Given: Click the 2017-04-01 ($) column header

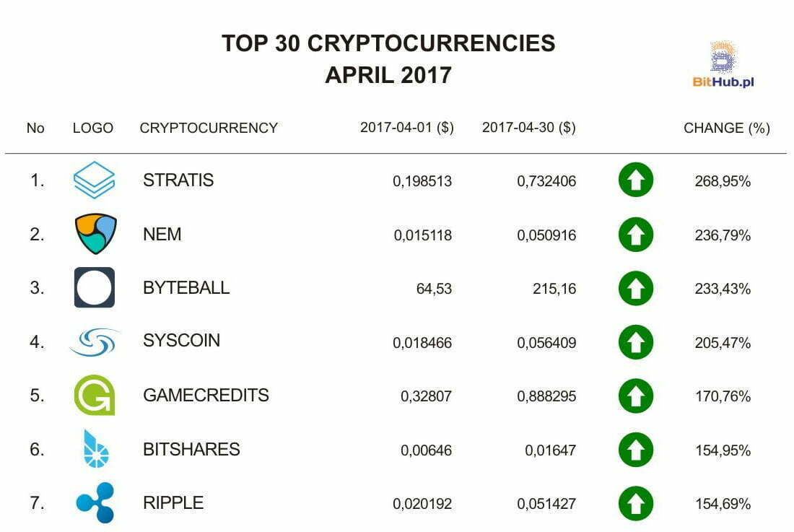Looking at the screenshot, I should coord(406,128).
